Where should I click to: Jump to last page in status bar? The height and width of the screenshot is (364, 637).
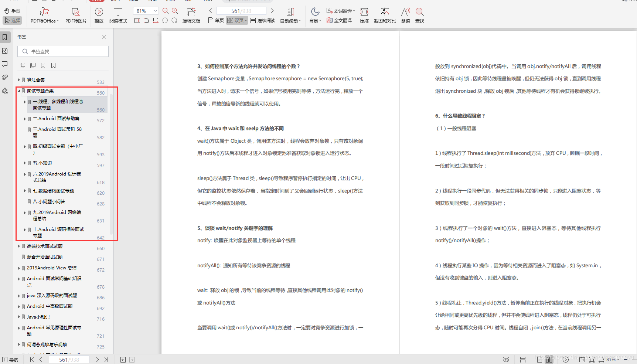(x=106, y=360)
